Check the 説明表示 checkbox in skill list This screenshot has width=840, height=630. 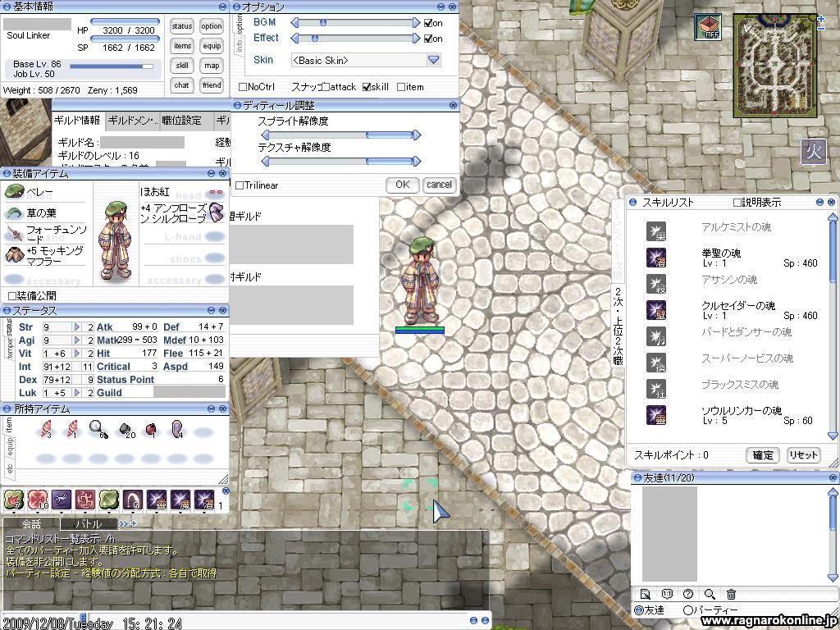click(x=737, y=203)
